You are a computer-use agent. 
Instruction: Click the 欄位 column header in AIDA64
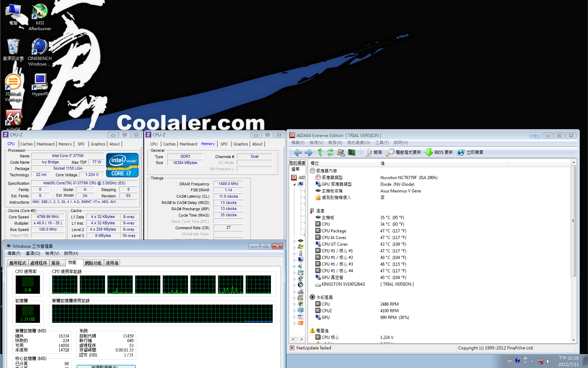click(x=343, y=163)
